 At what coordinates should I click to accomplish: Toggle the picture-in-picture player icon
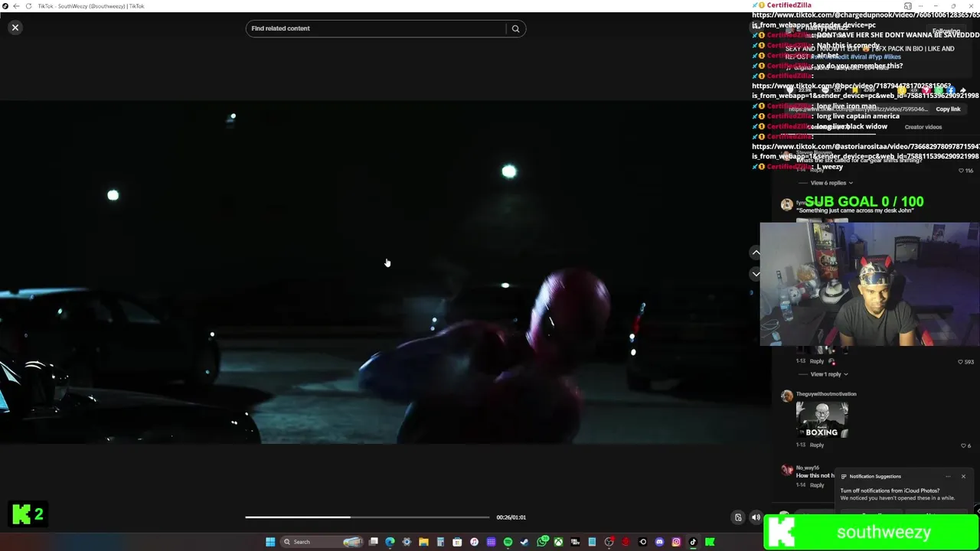click(x=738, y=517)
